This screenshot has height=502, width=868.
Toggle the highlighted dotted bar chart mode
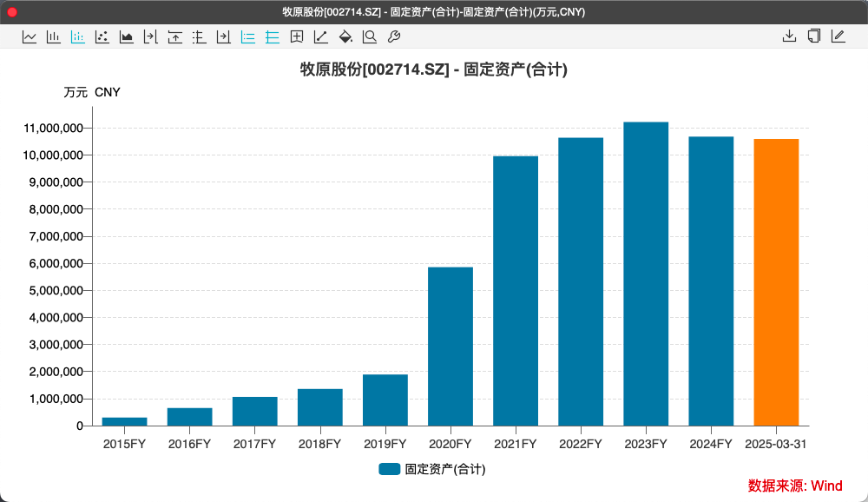point(78,36)
